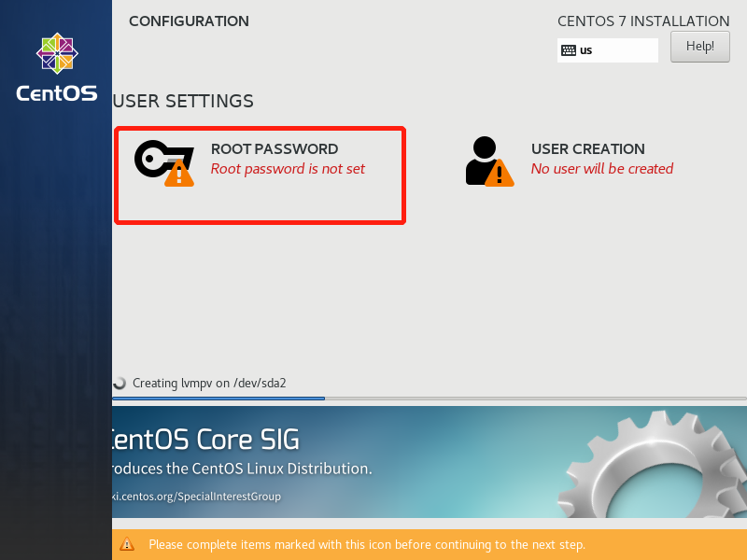Click the warning icon in the orange bar
The width and height of the screenshot is (747, 560).
tap(127, 544)
